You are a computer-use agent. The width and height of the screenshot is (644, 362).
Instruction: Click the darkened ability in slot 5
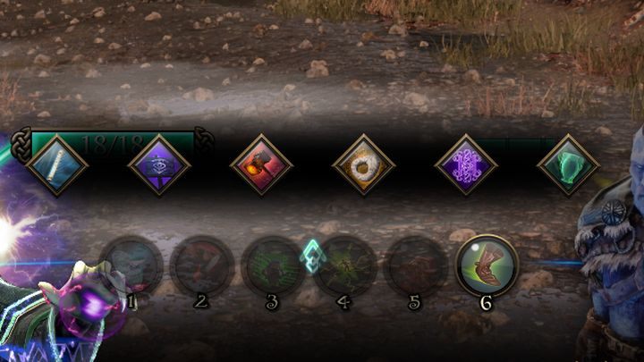coord(415,266)
